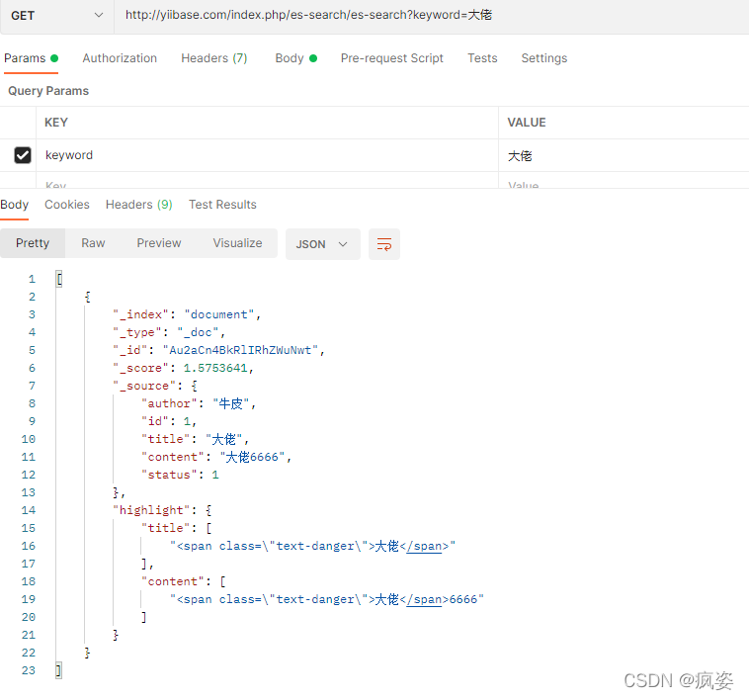The image size is (749, 700).
Task: Click the "大佬6666" content value on line 11
Action: coord(253,457)
